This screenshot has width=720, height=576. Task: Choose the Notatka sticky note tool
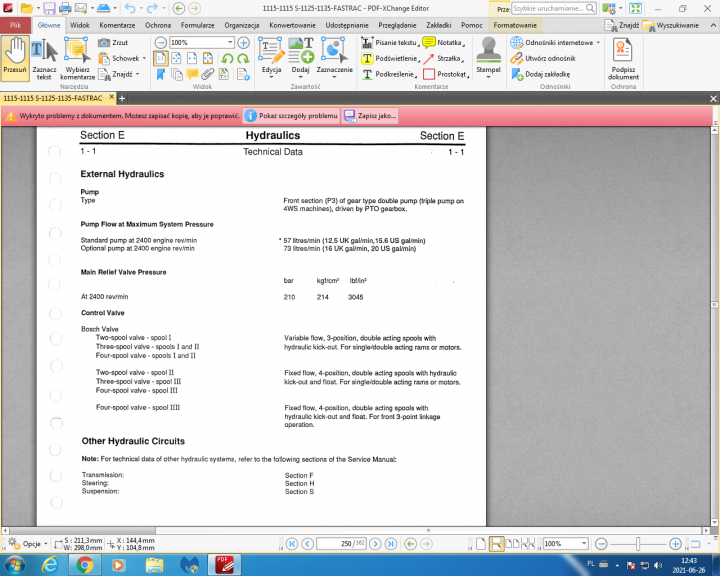coord(443,43)
